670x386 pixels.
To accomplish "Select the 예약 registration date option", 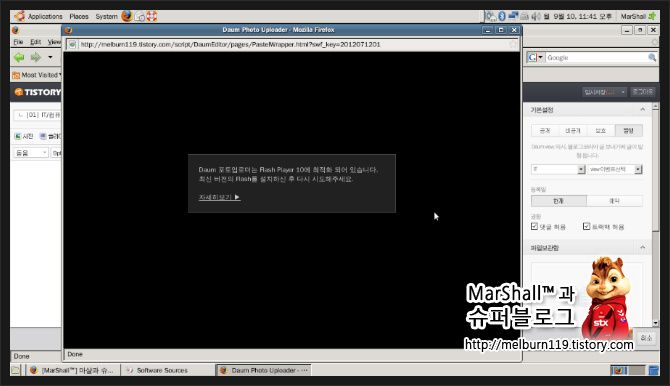I will [x=614, y=201].
